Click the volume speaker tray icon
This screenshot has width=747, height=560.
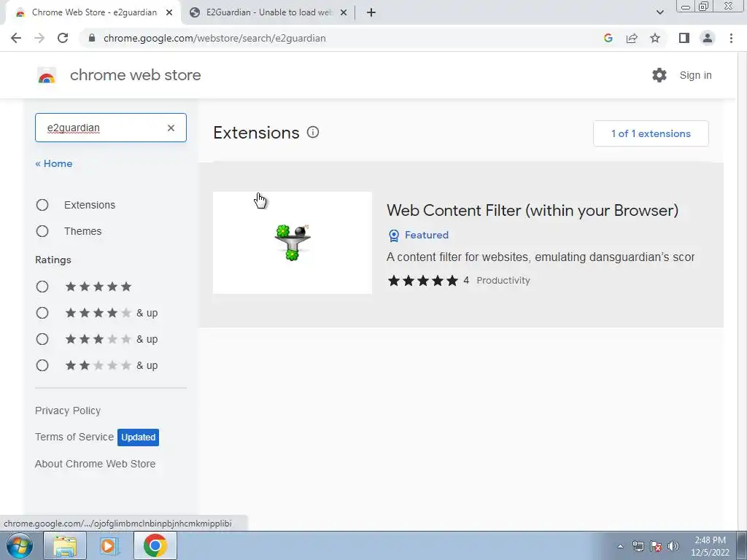[673, 546]
